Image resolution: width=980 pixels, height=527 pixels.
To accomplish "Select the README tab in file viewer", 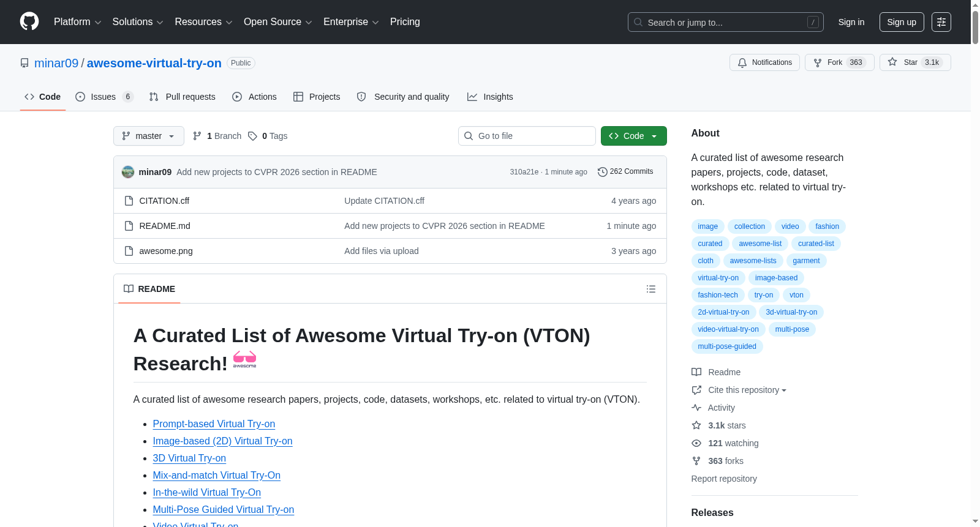I will pyautogui.click(x=149, y=289).
